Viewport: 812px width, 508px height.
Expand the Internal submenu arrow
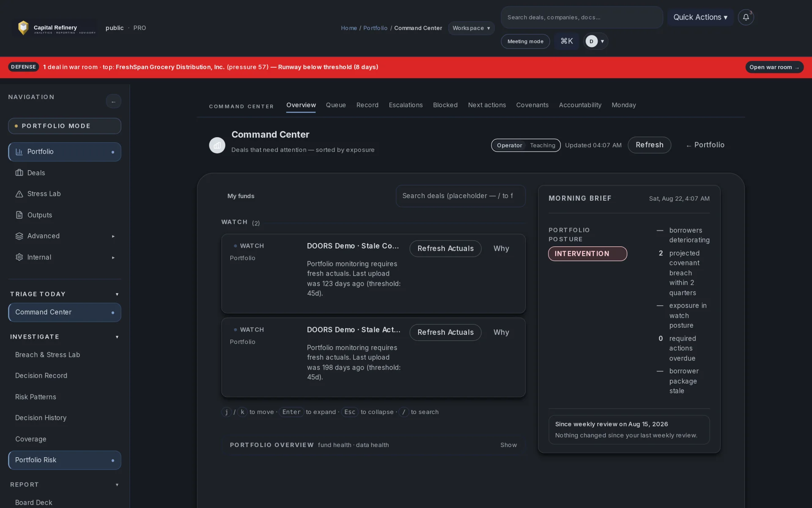click(113, 257)
